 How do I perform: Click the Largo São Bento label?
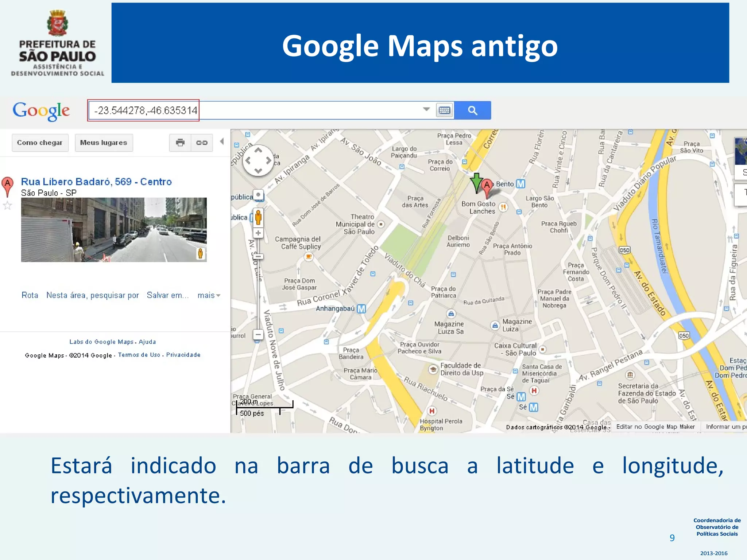[x=539, y=202]
